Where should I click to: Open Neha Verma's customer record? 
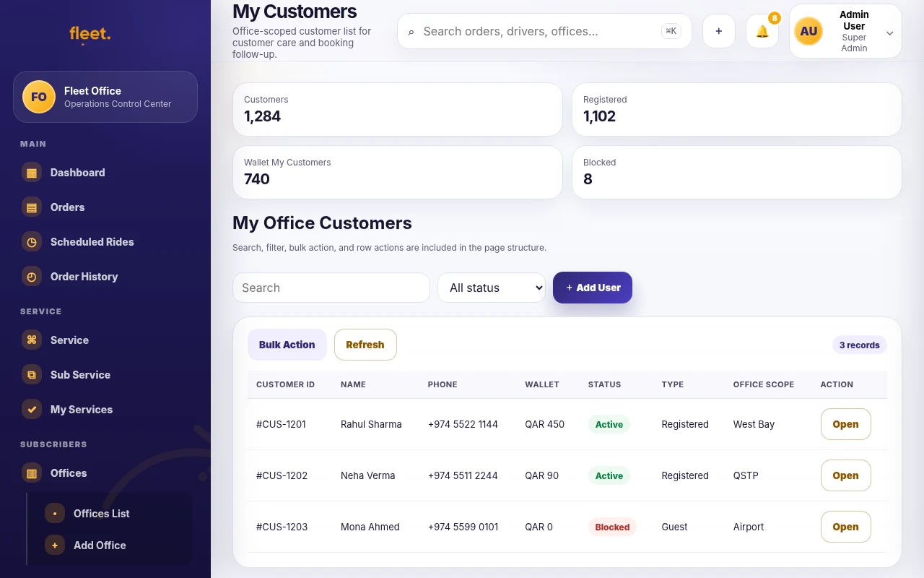[x=845, y=475]
